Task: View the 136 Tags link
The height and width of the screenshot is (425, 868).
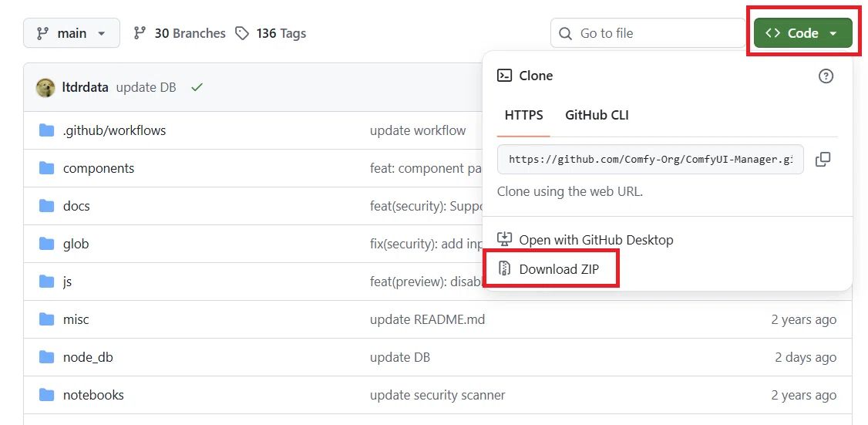Action: point(281,33)
